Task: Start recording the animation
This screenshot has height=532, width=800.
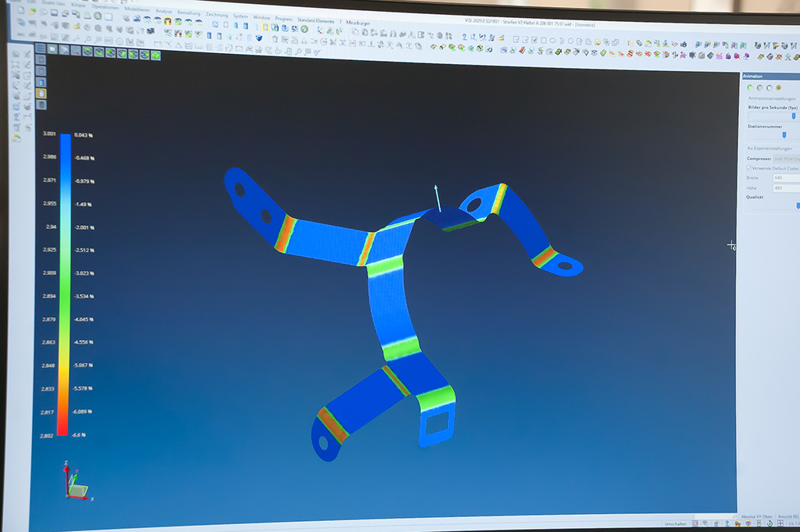Action: 779,87
